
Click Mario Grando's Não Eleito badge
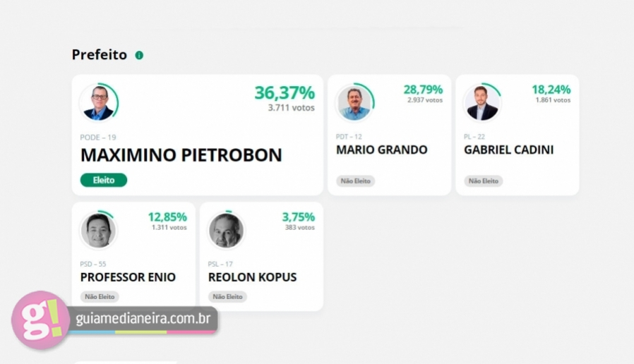355,181
